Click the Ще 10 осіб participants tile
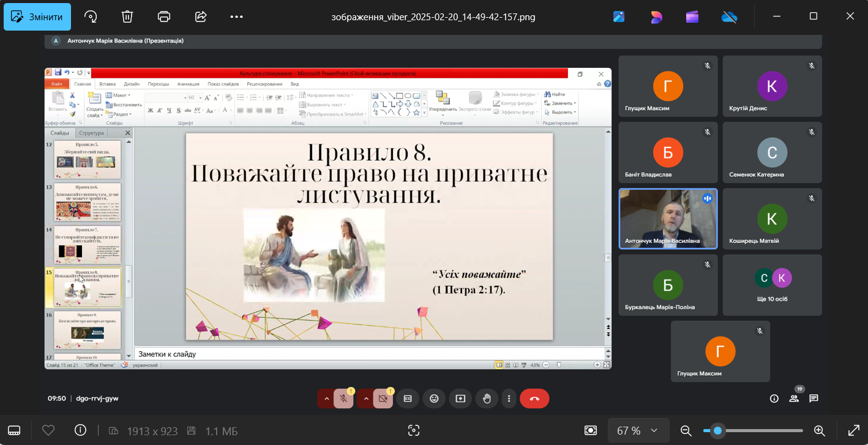The height and width of the screenshot is (445, 868). [773, 285]
